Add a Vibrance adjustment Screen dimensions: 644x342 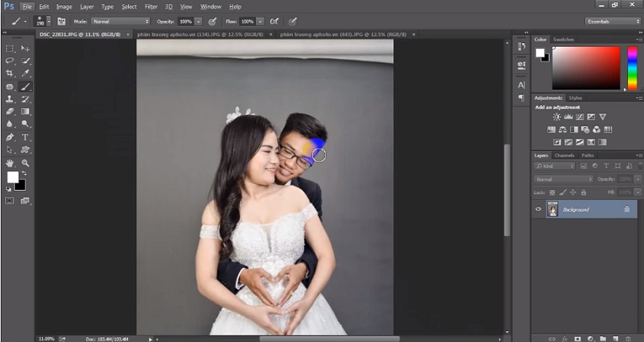[x=603, y=117]
